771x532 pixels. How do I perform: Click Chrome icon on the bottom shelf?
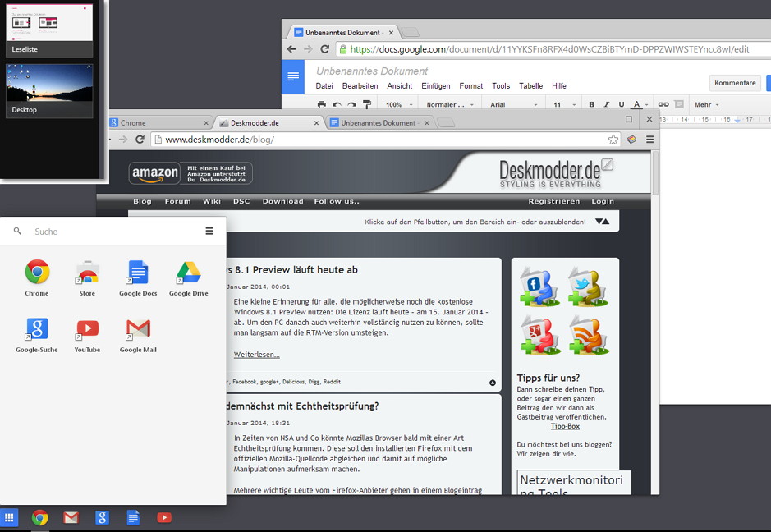[x=40, y=517]
